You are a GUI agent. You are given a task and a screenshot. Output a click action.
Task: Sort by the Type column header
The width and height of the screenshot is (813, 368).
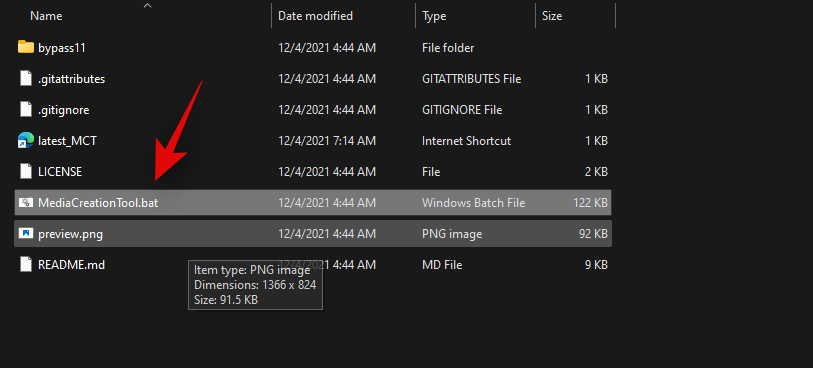434,16
